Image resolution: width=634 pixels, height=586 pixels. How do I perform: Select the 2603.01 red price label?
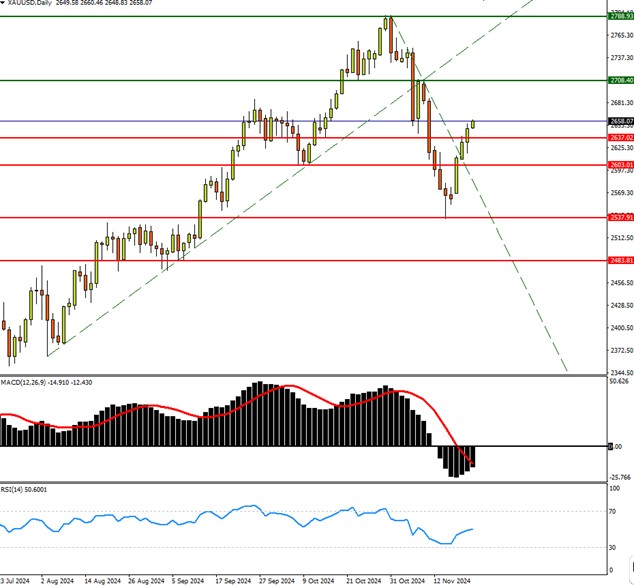click(x=620, y=164)
